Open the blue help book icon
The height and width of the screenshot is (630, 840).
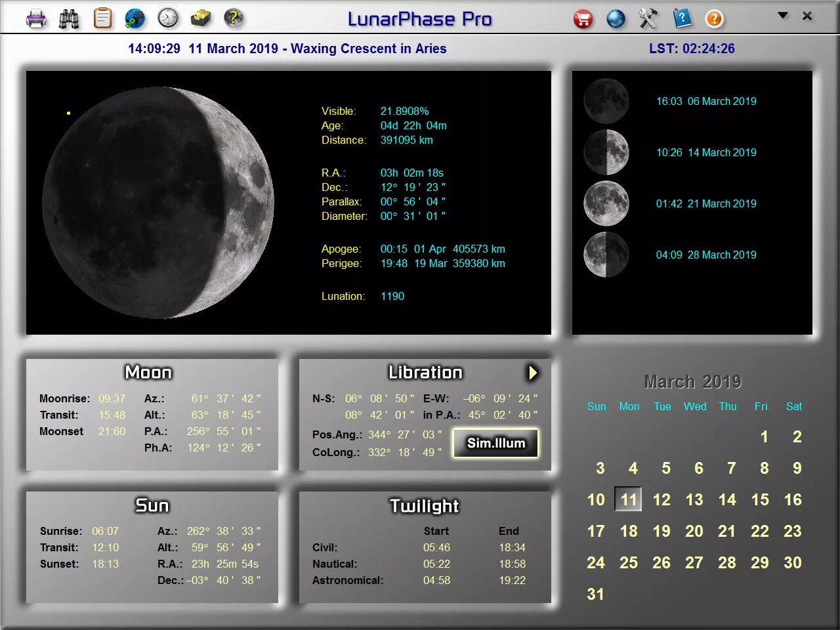(x=682, y=18)
